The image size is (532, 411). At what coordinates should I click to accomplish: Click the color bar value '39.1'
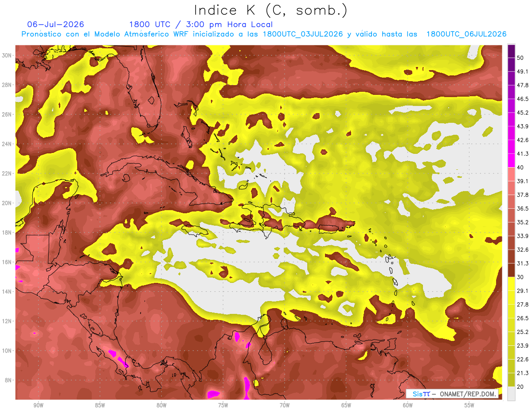pos(523,181)
